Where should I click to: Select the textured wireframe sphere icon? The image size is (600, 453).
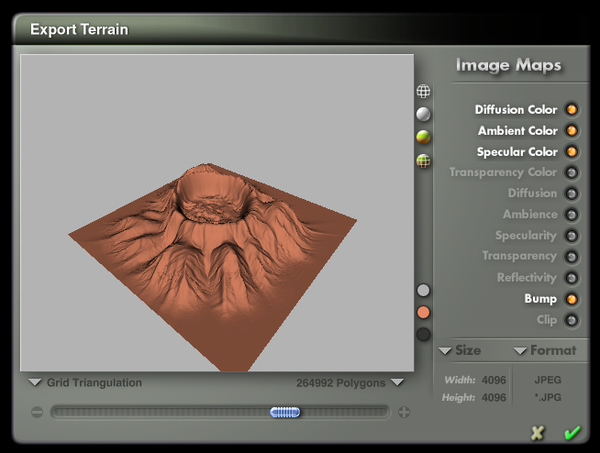click(423, 161)
